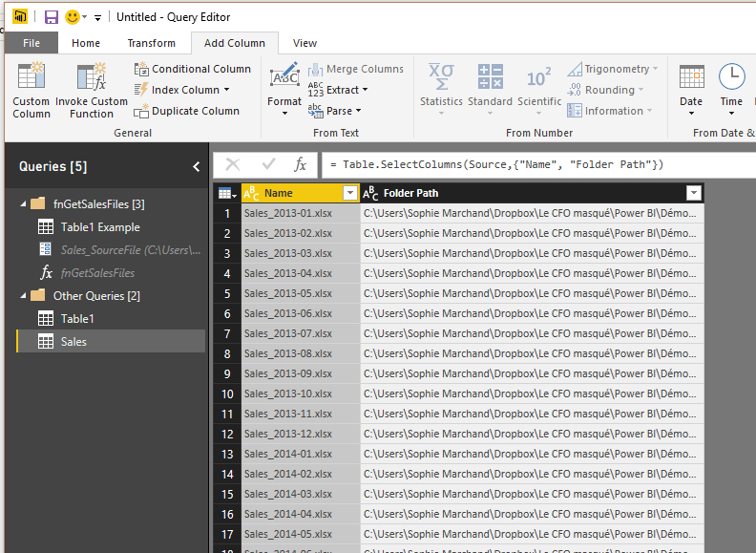Open the Extract dropdown
This screenshot has height=553, width=756.
point(346,90)
